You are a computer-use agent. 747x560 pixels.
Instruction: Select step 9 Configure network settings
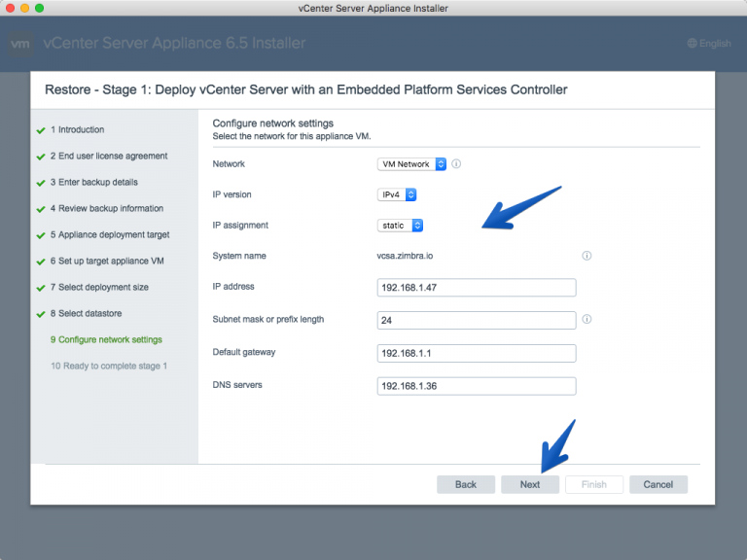(106, 339)
